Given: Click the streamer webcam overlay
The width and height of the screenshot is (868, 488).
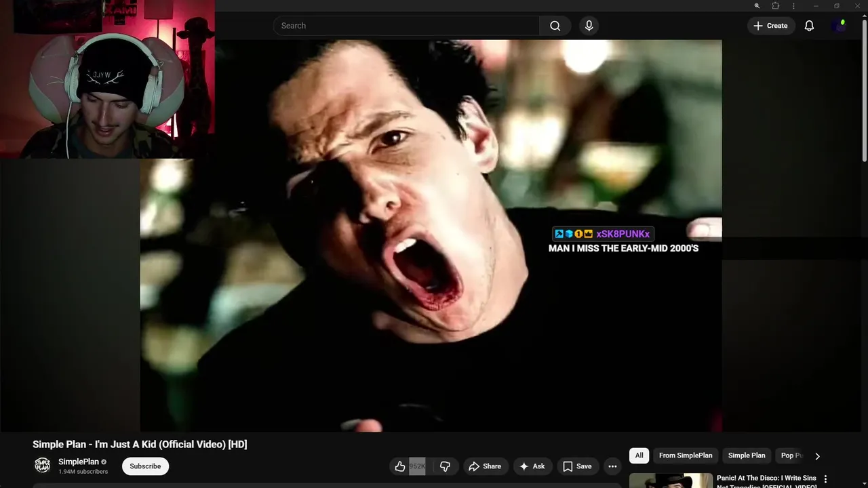Looking at the screenshot, I should (x=107, y=79).
